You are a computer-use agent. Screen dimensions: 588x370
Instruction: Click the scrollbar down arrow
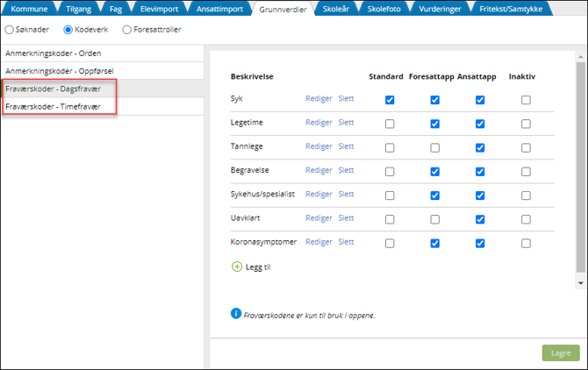(579, 283)
